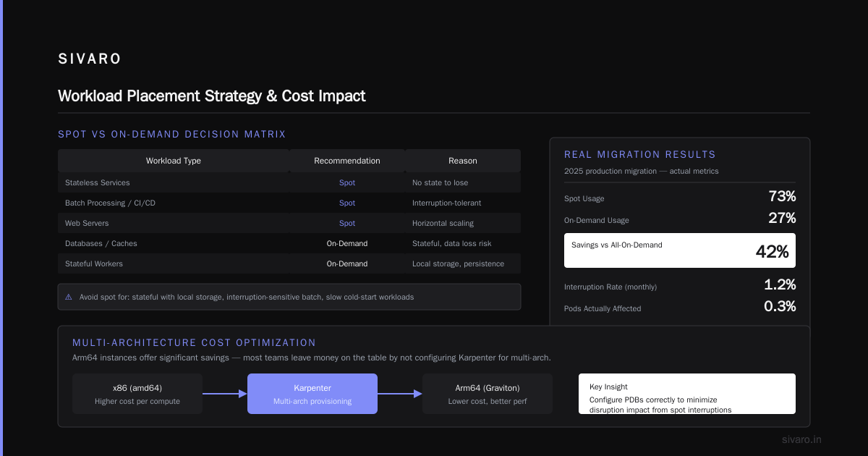Click the 'Higher cost per compute' caption

point(137,401)
